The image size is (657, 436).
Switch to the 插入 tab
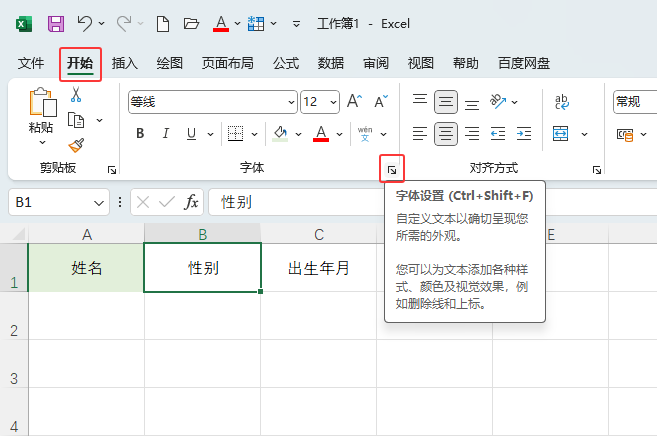coord(124,63)
